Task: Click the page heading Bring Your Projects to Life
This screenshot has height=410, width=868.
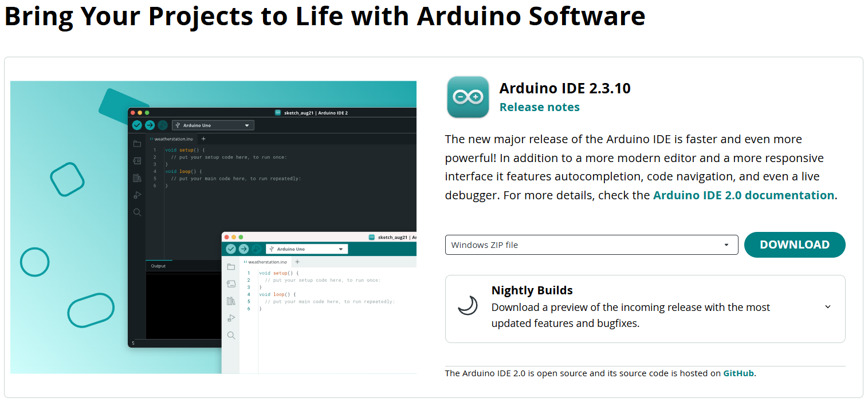Action: [x=325, y=16]
